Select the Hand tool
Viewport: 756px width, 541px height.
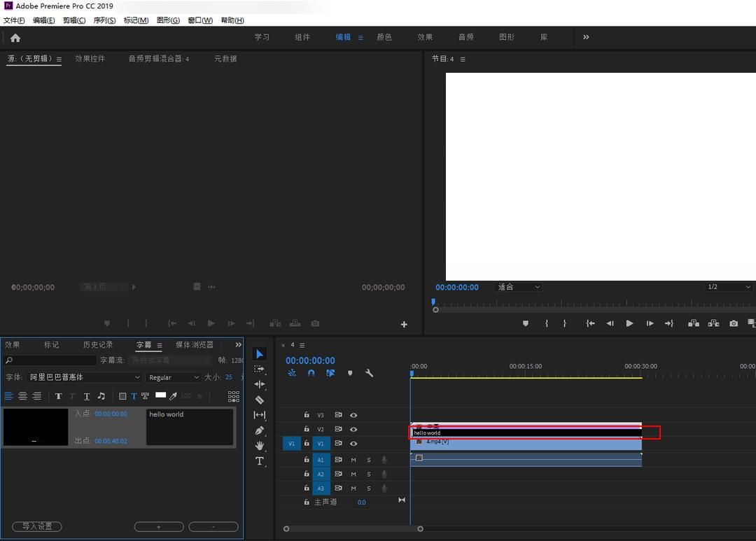pyautogui.click(x=260, y=445)
